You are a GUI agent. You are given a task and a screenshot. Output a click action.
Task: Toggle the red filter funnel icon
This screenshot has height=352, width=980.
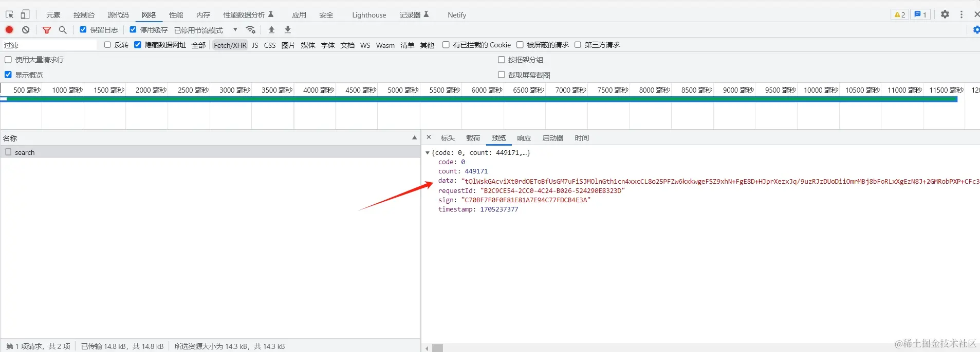tap(47, 30)
